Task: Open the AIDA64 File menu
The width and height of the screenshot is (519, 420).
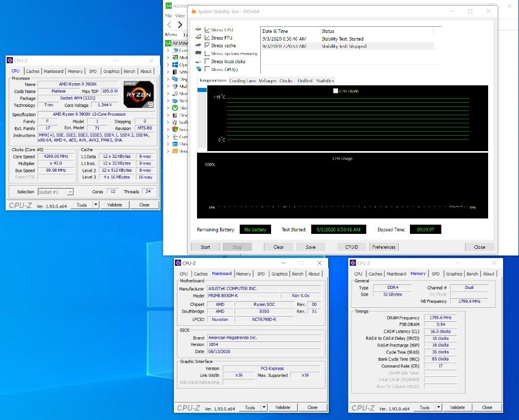Action: (x=169, y=15)
